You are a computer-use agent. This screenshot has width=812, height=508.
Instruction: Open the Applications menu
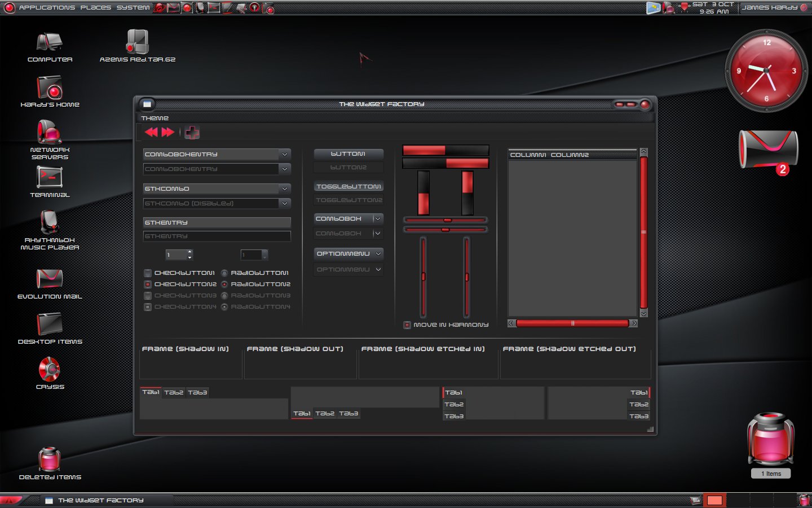(47, 8)
